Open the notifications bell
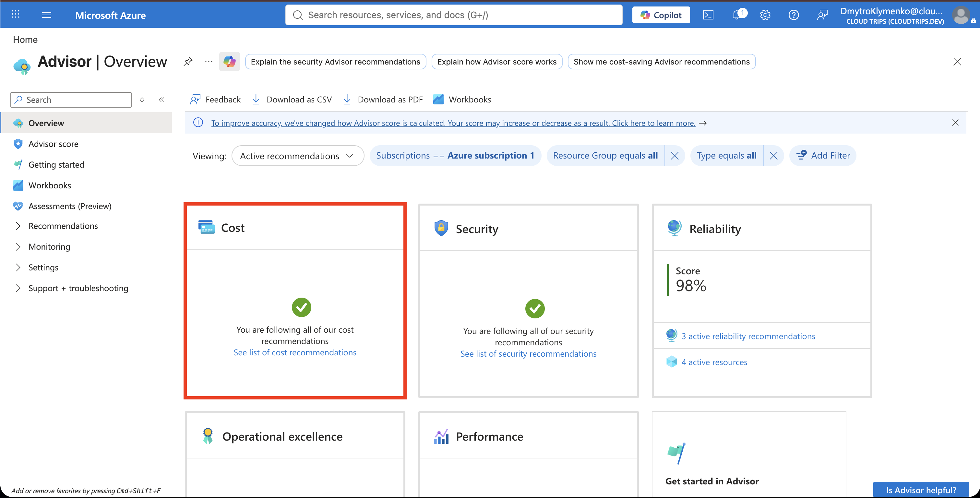This screenshot has width=980, height=498. (738, 15)
